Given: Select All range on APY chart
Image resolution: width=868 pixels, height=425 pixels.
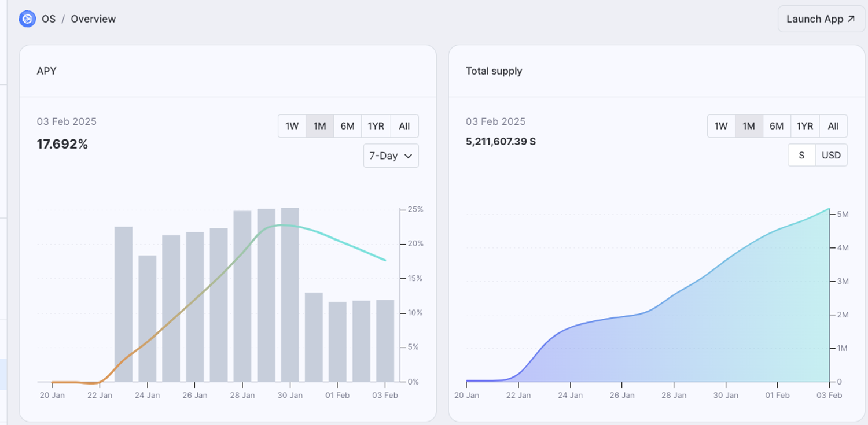Looking at the screenshot, I should click(404, 126).
